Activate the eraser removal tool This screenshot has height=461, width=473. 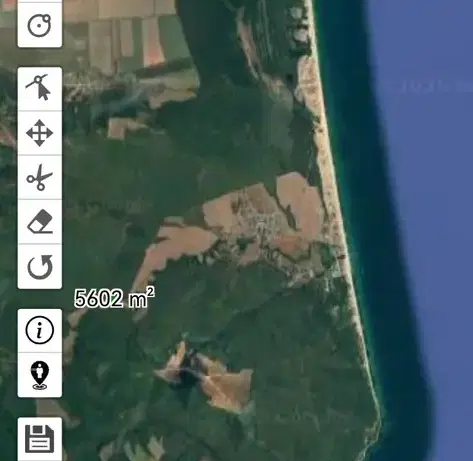pyautogui.click(x=40, y=221)
